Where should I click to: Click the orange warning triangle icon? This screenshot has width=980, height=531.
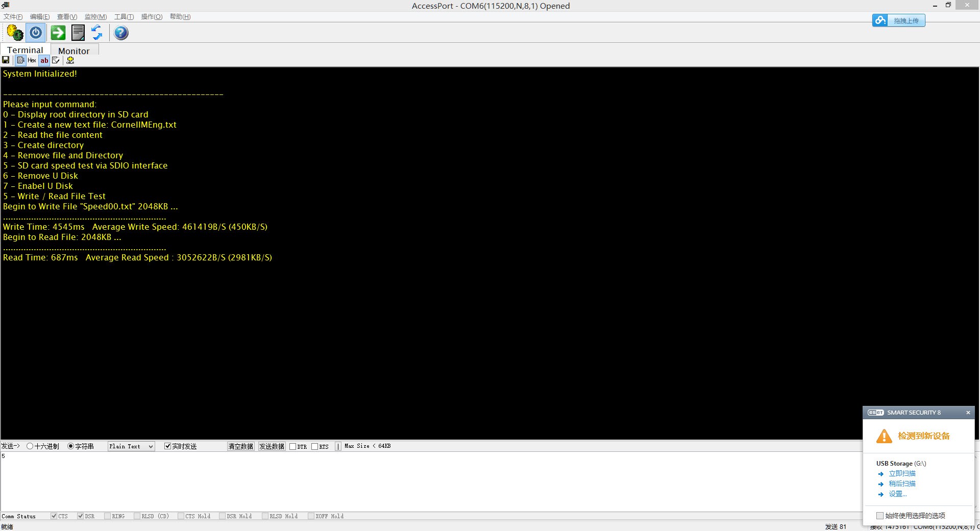[x=884, y=437]
